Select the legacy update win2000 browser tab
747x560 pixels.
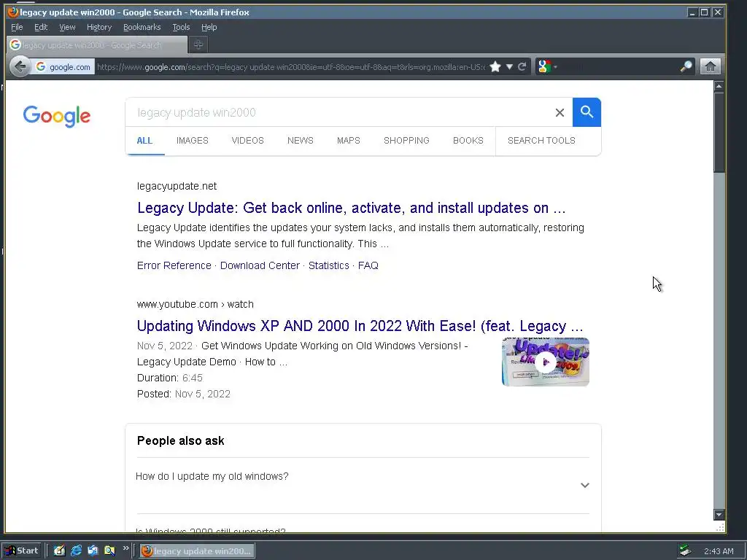(97, 45)
